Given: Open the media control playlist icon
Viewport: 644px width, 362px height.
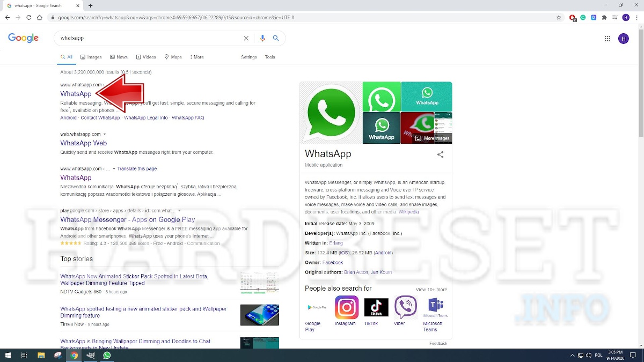Looking at the screenshot, I should [615, 17].
